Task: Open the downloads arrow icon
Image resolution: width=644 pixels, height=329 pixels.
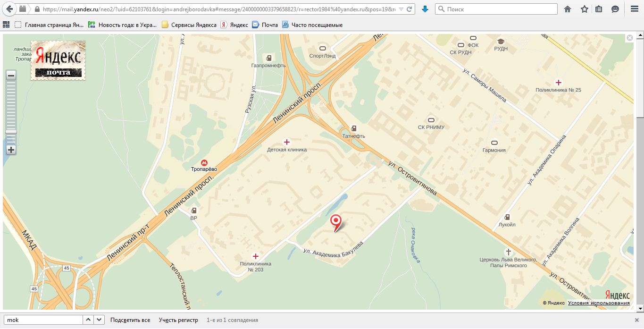Action: coord(425,9)
